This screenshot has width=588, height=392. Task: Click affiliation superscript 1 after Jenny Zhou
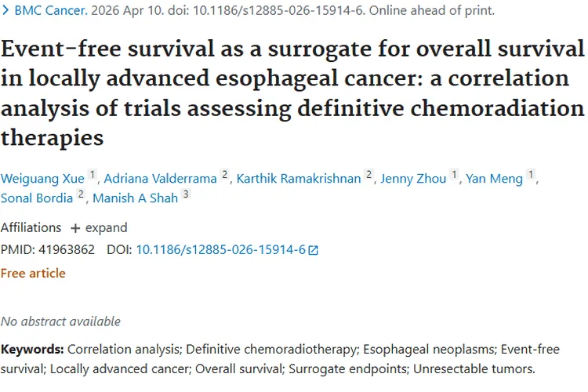(454, 176)
